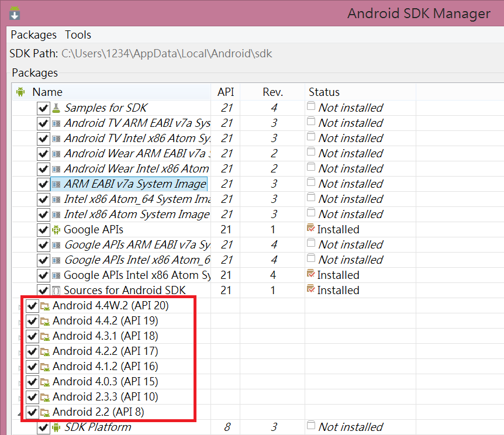Image resolution: width=504 pixels, height=435 pixels.
Task: Click icon of Google APIs Intel x86 Atom_64
Action: point(56,260)
